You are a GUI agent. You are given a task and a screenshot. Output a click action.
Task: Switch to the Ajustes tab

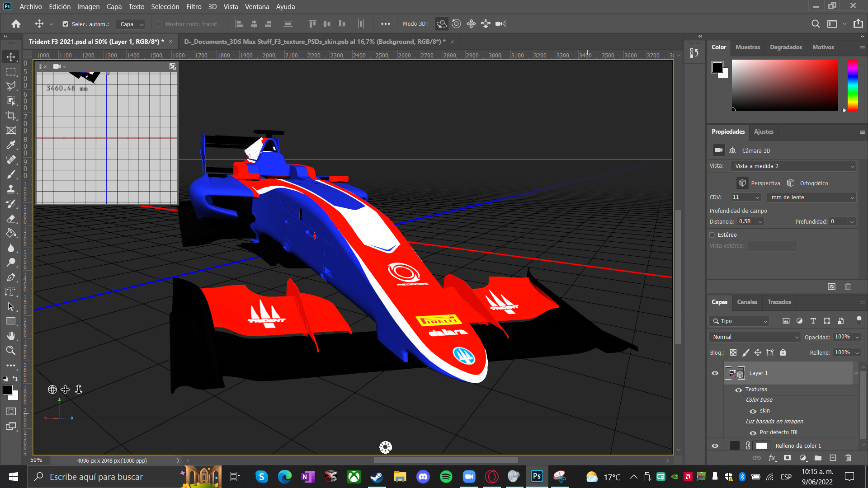click(x=764, y=131)
